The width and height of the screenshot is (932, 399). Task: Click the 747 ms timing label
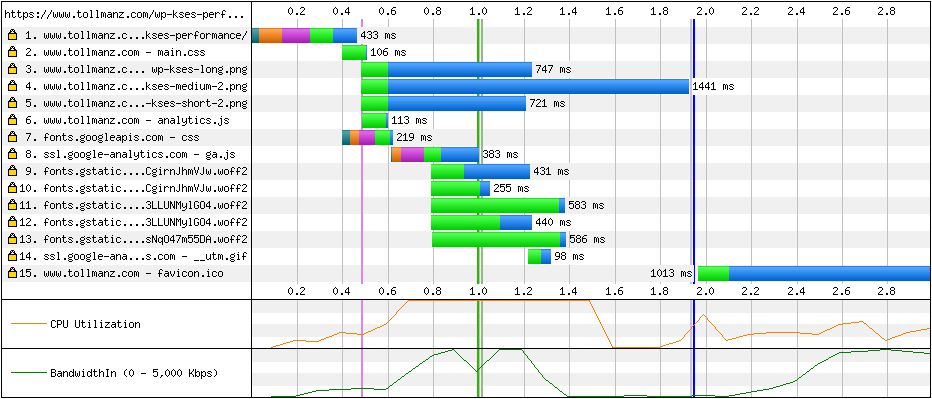pyautogui.click(x=553, y=70)
